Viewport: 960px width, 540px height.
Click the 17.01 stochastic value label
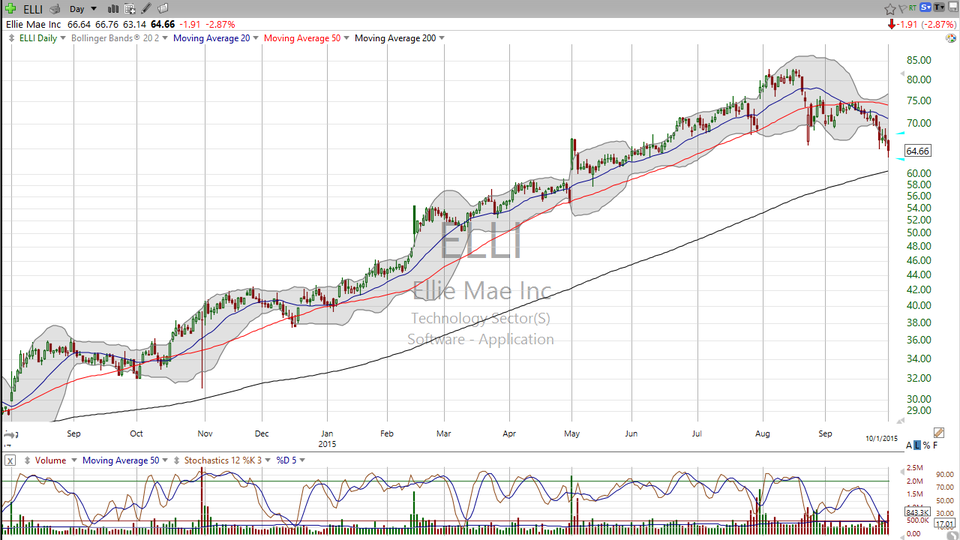point(945,524)
